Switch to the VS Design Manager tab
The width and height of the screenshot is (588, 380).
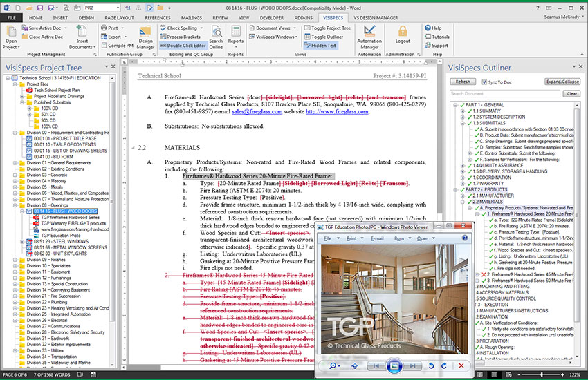point(374,16)
